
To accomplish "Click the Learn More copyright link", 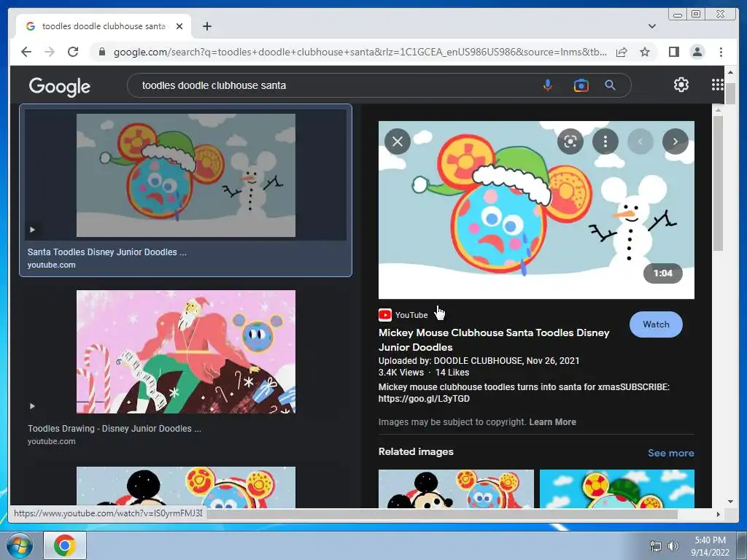I will (x=552, y=422).
